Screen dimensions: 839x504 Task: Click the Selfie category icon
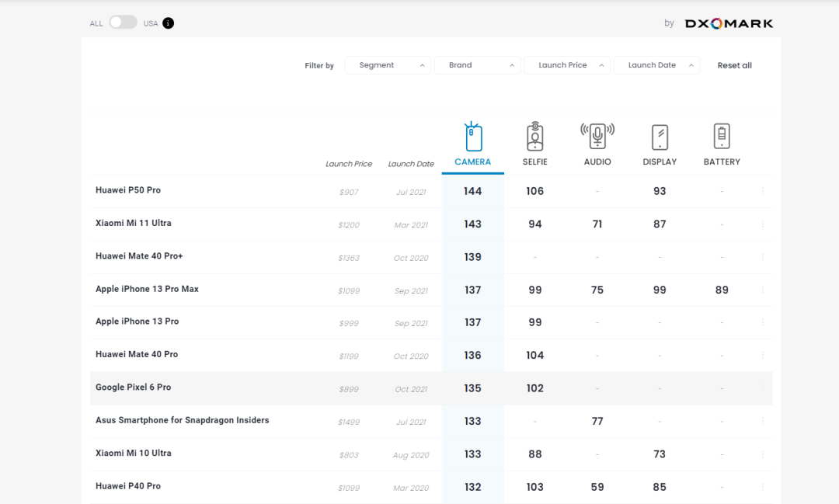click(534, 137)
